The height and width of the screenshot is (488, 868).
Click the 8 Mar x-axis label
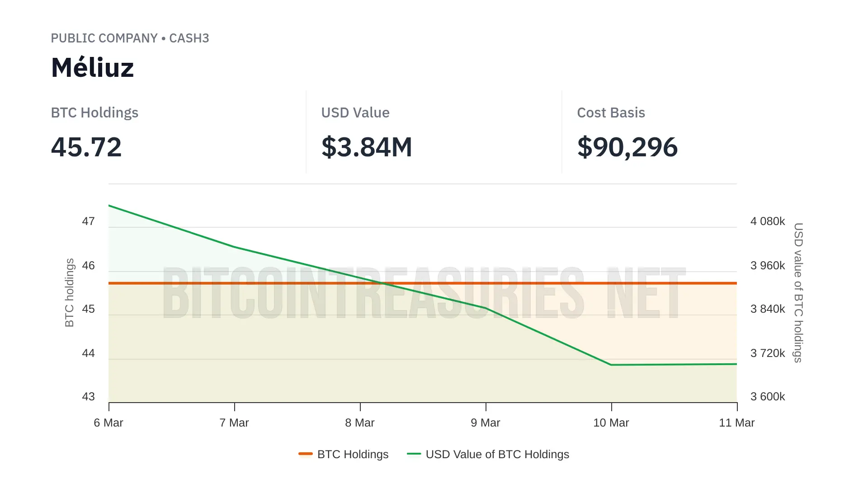click(x=360, y=423)
